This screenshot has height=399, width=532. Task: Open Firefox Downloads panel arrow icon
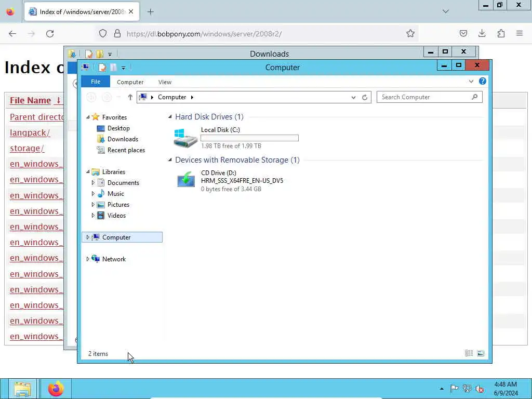[482, 33]
